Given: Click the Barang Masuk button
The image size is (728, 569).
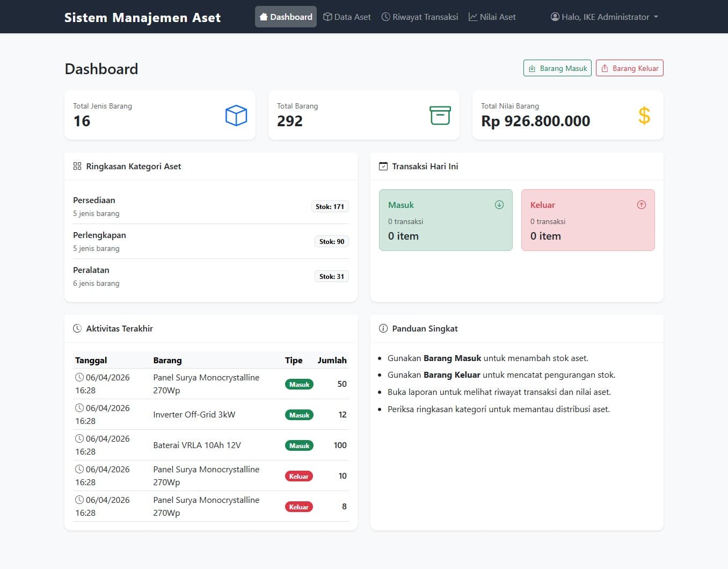Looking at the screenshot, I should click(x=557, y=68).
